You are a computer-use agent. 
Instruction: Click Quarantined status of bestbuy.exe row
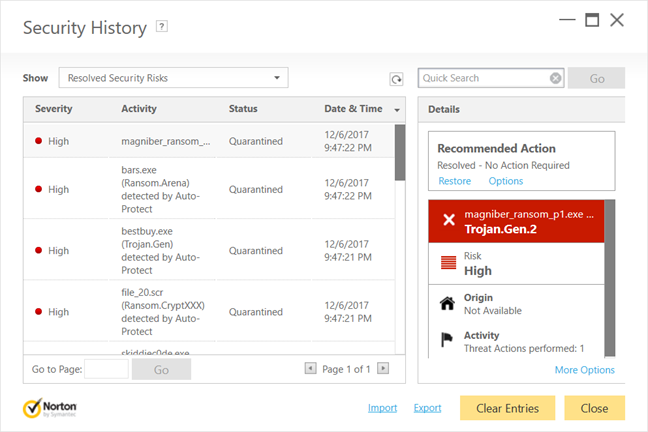coord(256,251)
